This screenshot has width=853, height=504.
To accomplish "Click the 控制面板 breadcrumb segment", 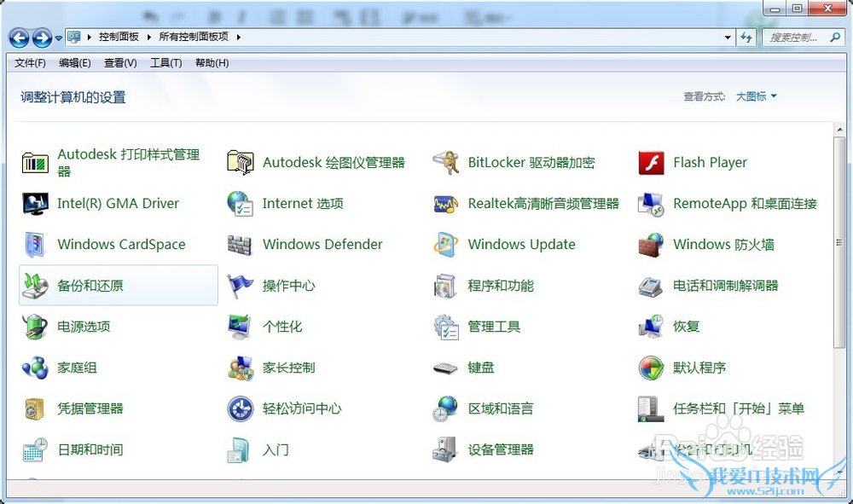I will point(119,37).
